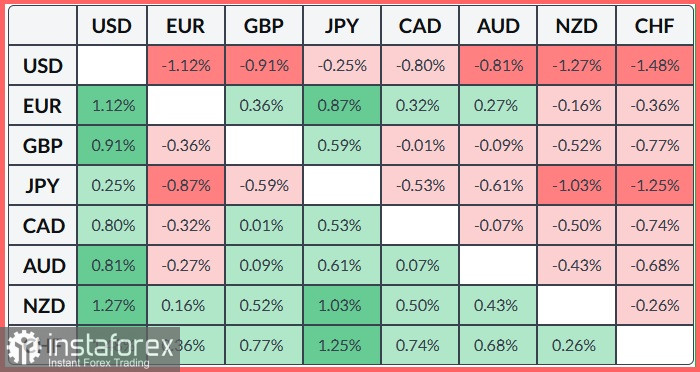Click the JPY/CHF cell showing -1.25%

click(654, 186)
